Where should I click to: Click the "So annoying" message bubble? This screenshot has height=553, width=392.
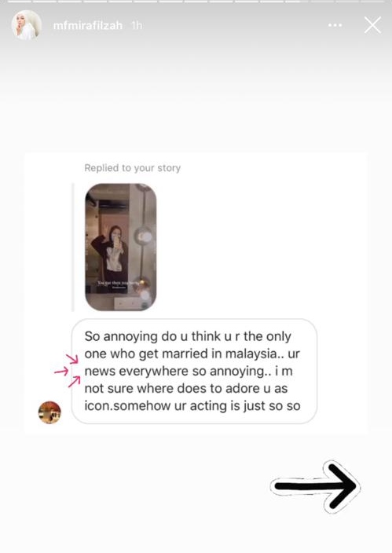[194, 371]
